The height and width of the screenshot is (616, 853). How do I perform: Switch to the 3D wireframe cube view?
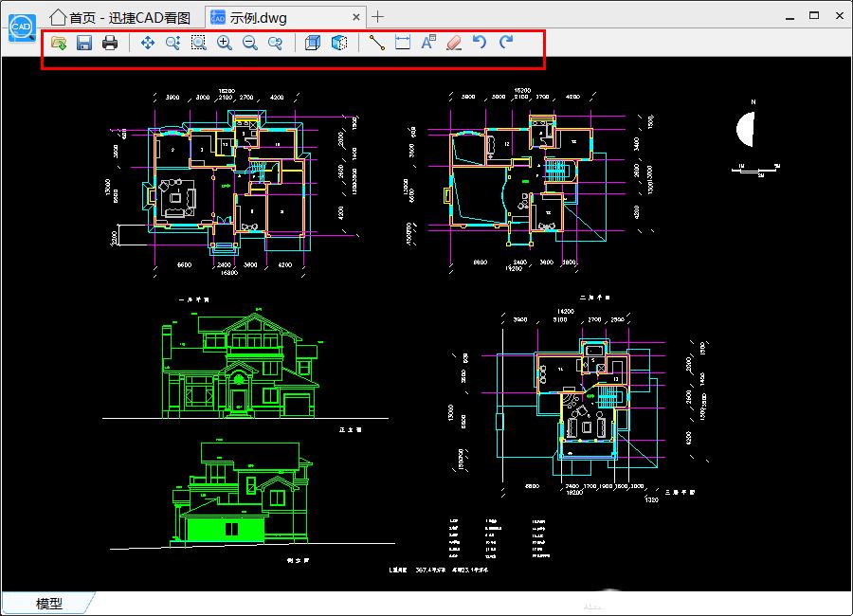pos(313,43)
